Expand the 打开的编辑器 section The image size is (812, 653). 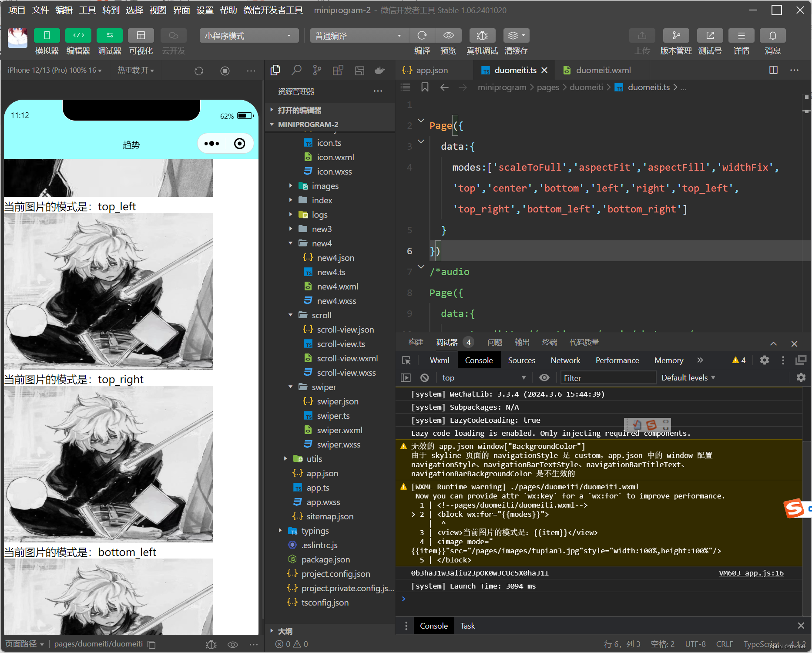tap(329, 110)
